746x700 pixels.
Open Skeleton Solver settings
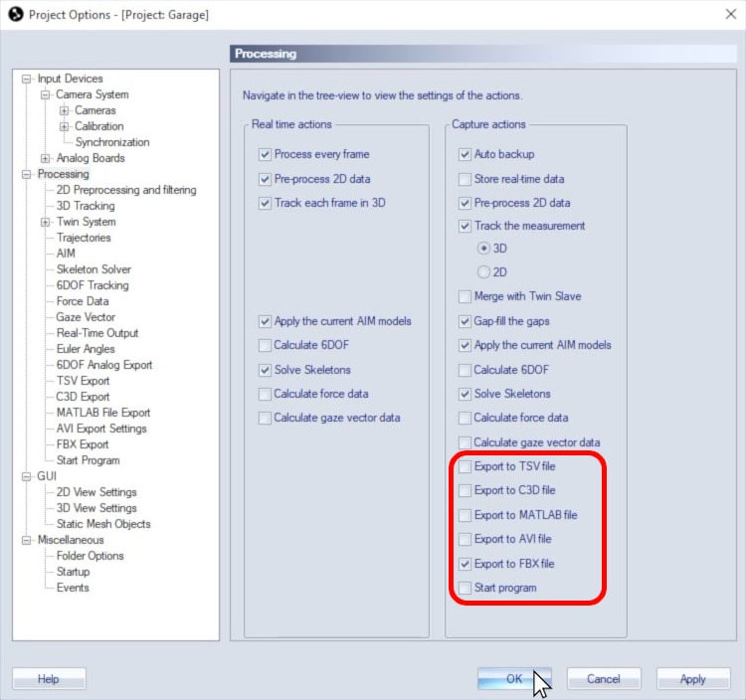[93, 269]
